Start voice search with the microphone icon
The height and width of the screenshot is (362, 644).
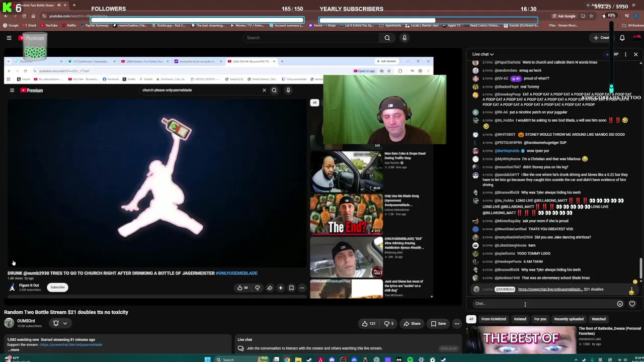coord(404,38)
